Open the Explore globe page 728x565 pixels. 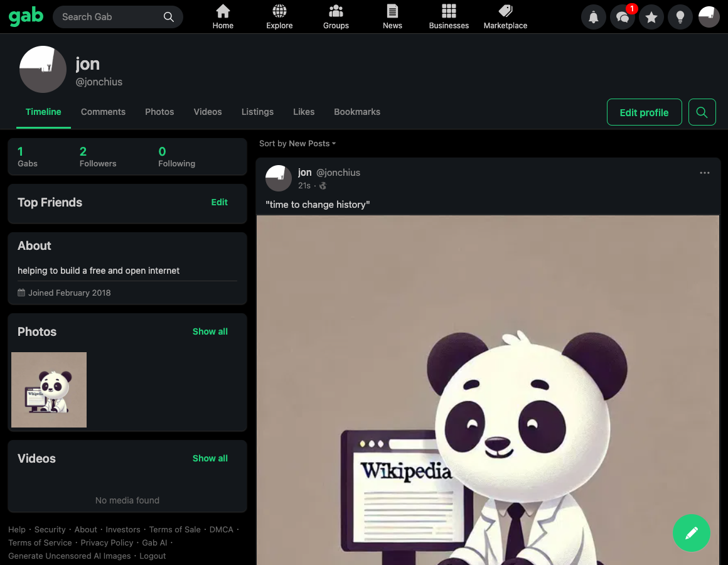pyautogui.click(x=279, y=17)
